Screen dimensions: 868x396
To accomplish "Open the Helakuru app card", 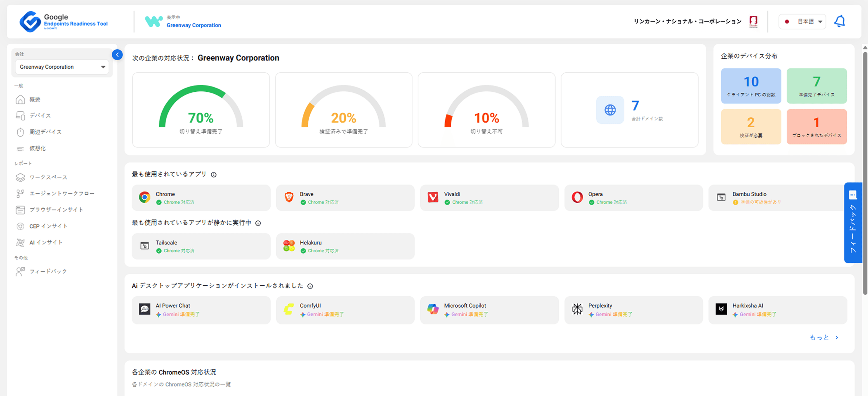I will (345, 246).
